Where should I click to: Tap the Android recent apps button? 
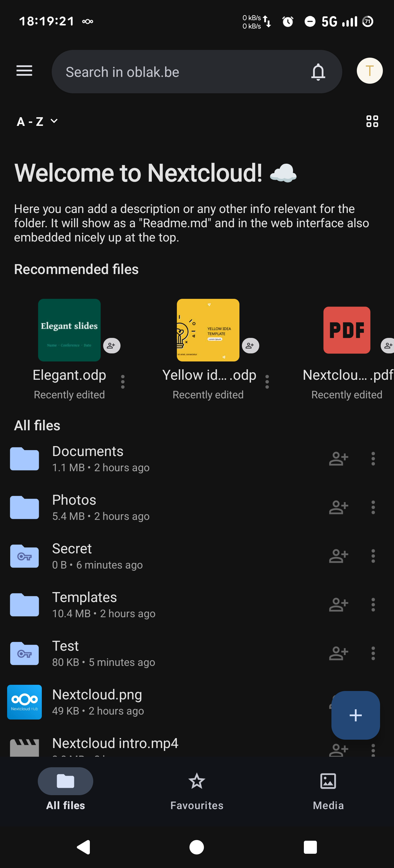point(310,847)
